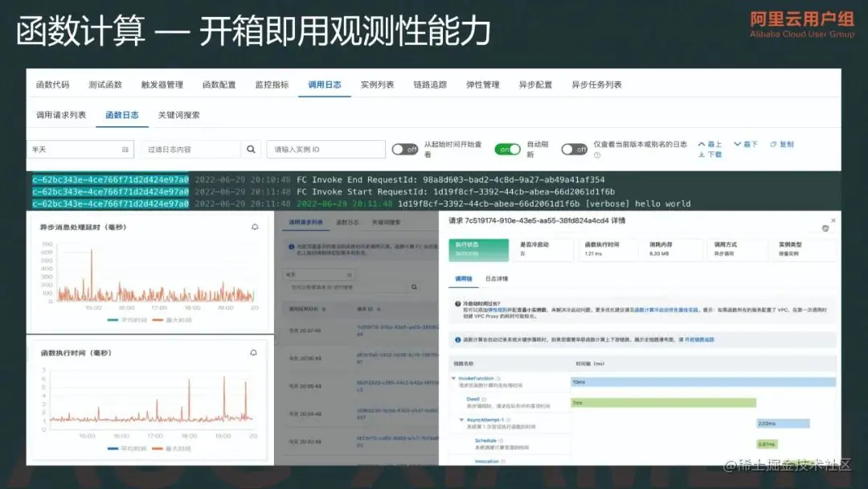Select 调用链 tab in detail panel

[464, 278]
